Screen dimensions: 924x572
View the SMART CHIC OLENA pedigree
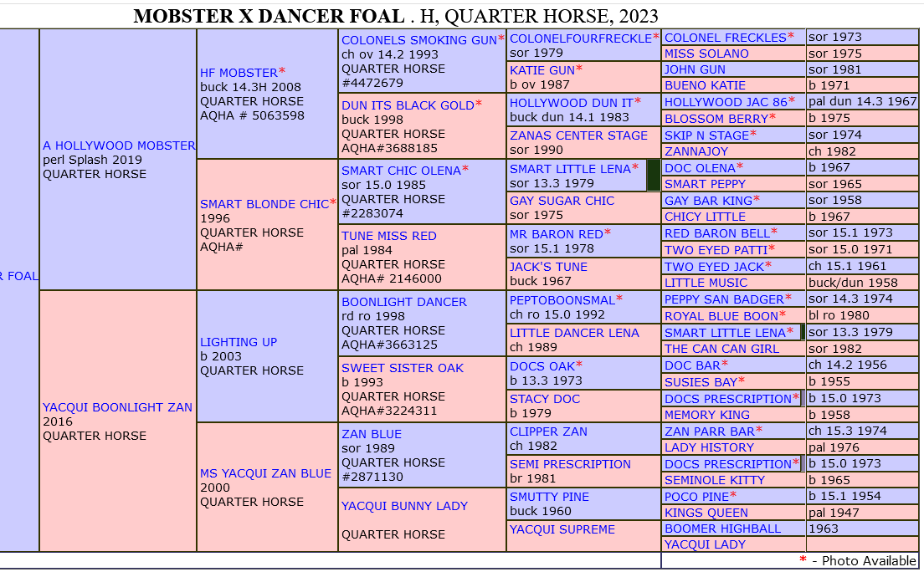(401, 171)
